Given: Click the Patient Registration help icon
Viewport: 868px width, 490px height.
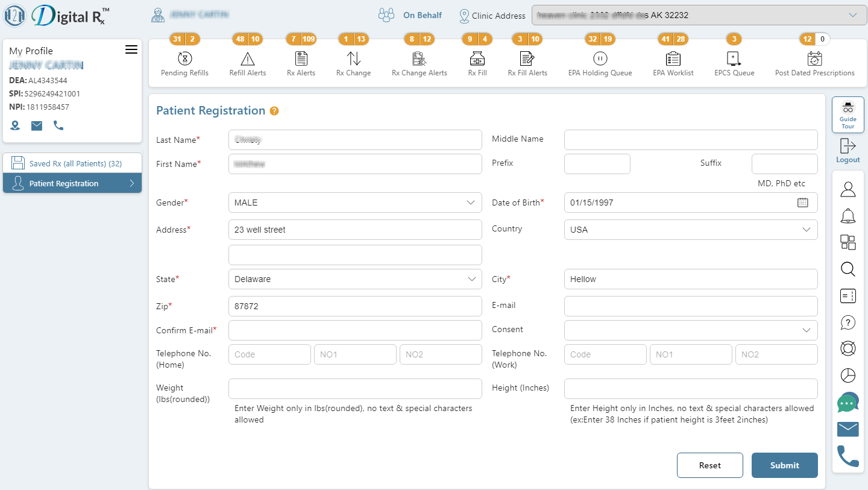Looking at the screenshot, I should tap(274, 111).
